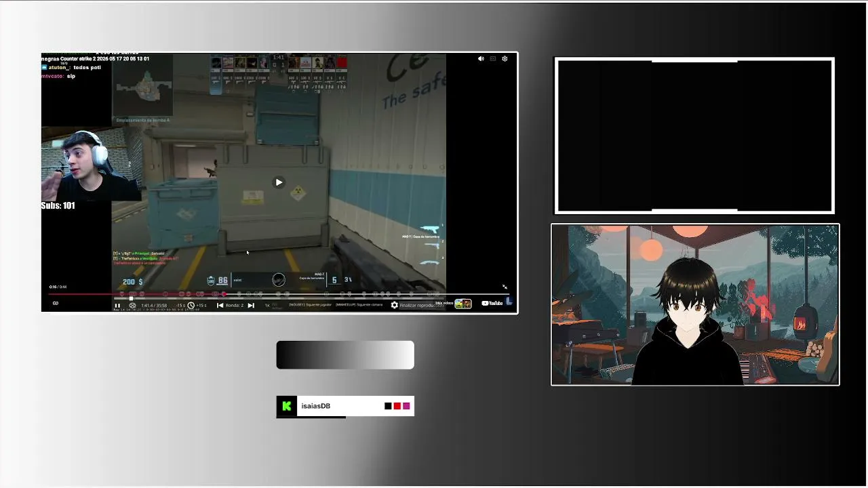Click the gradient rounded bar

coord(345,355)
